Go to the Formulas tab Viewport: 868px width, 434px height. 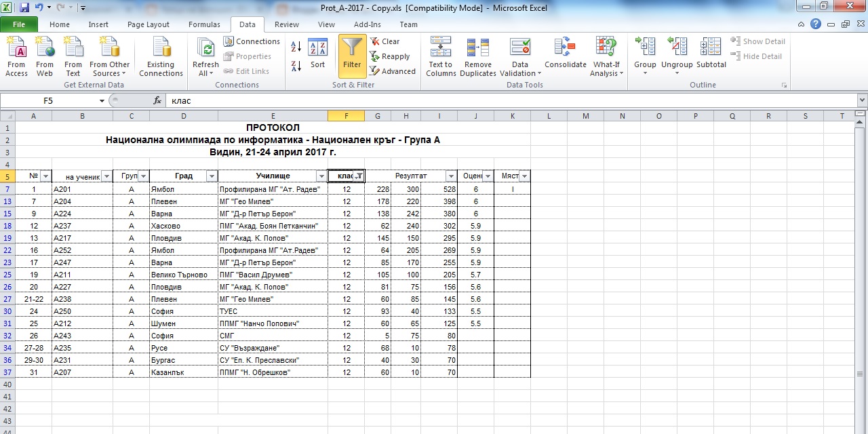click(204, 24)
